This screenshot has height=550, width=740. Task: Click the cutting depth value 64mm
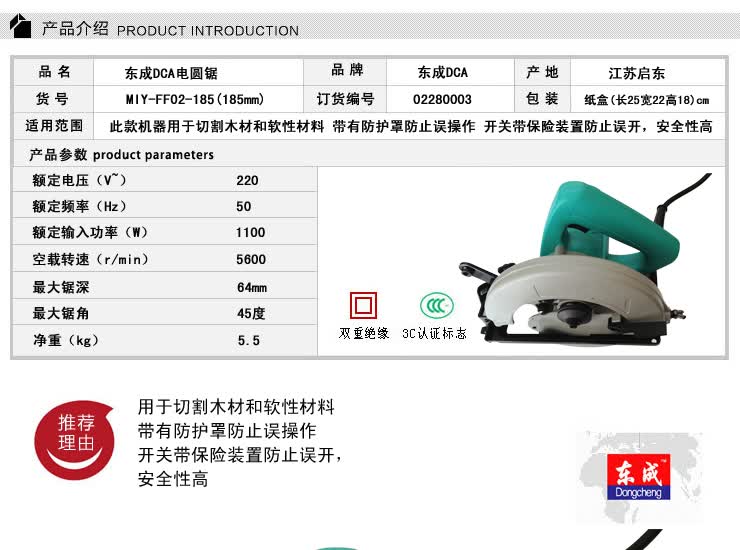252,288
